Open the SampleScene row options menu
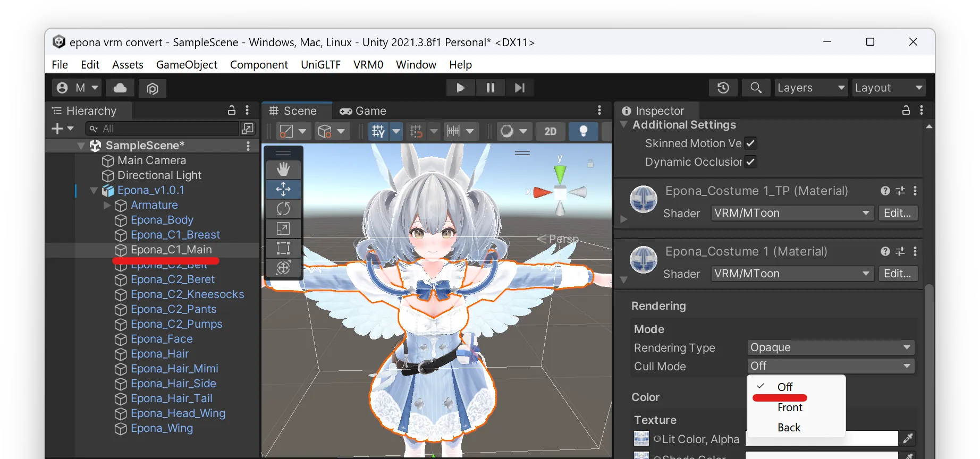This screenshot has width=980, height=459. (248, 146)
